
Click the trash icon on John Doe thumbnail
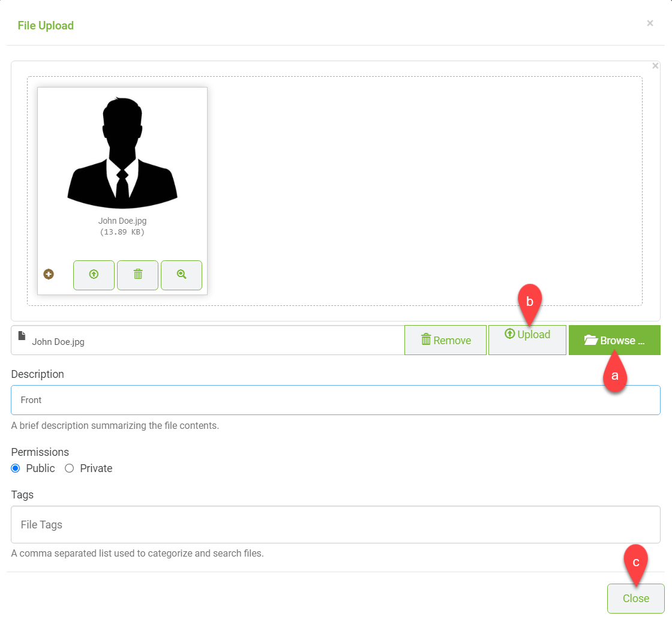[137, 275]
